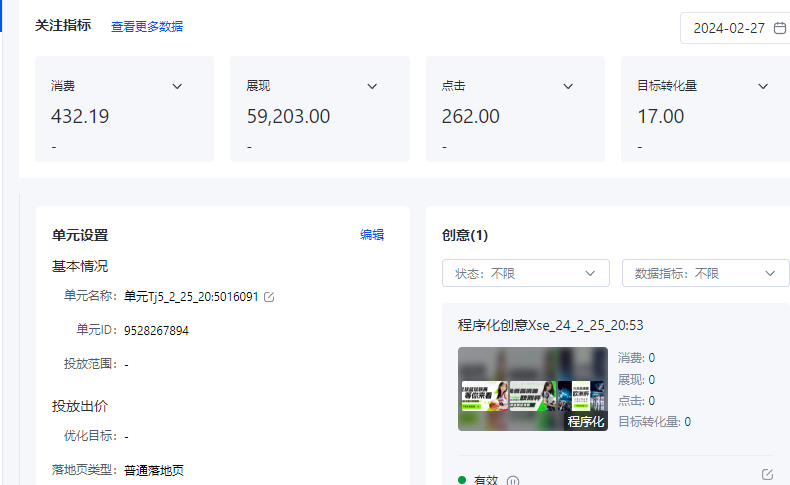Expand the 目标转化量 metric dropdown chevron
The width and height of the screenshot is (790, 485).
[x=763, y=86]
